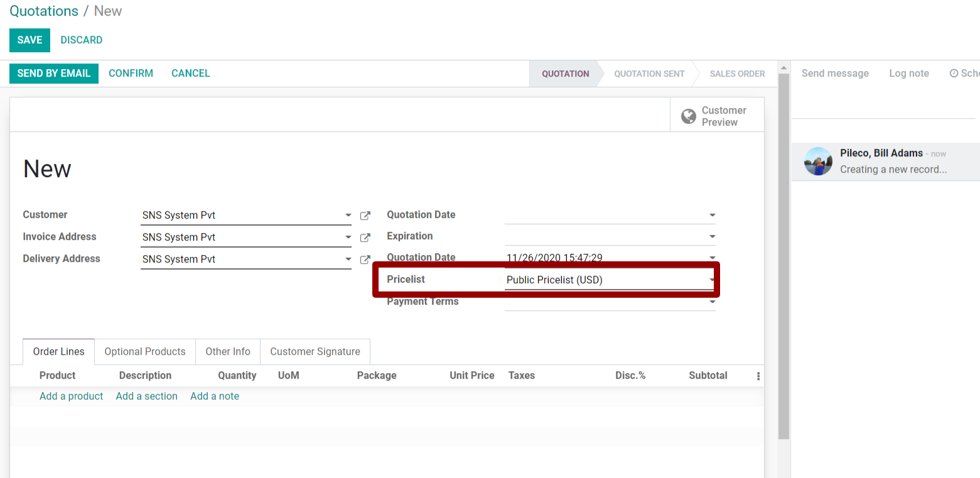Click Add a section link
The width and height of the screenshot is (980, 478).
click(x=146, y=396)
